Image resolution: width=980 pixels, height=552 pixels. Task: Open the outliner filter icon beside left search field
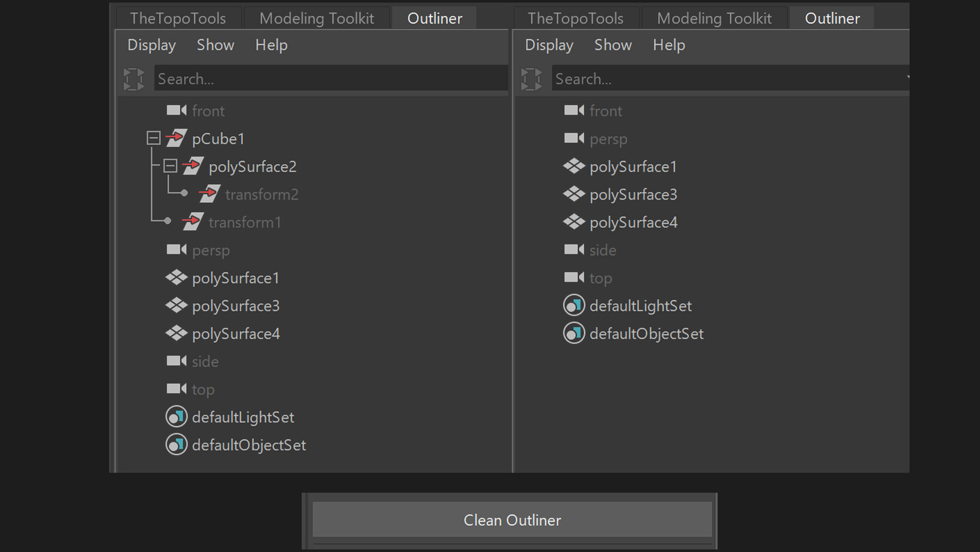point(134,78)
